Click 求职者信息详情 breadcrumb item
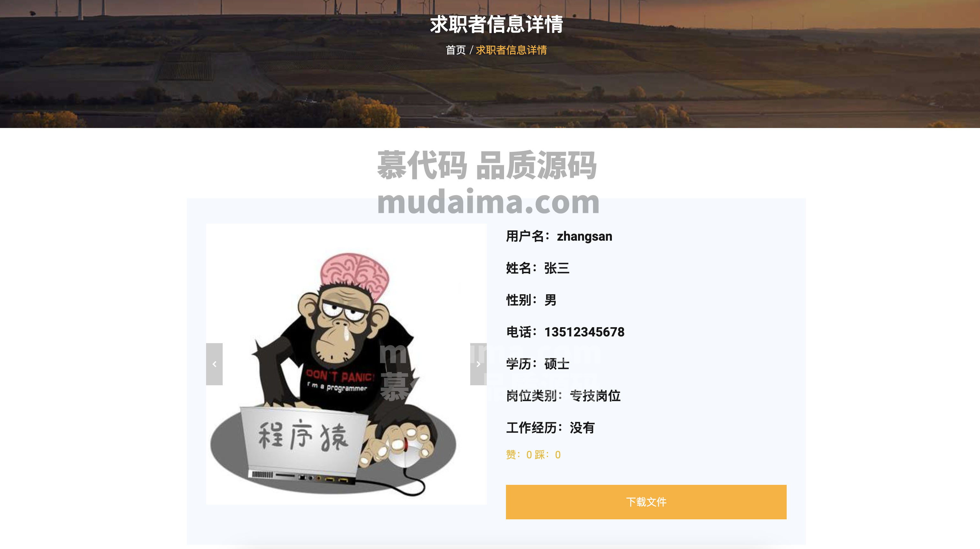The image size is (980, 549). tap(511, 50)
